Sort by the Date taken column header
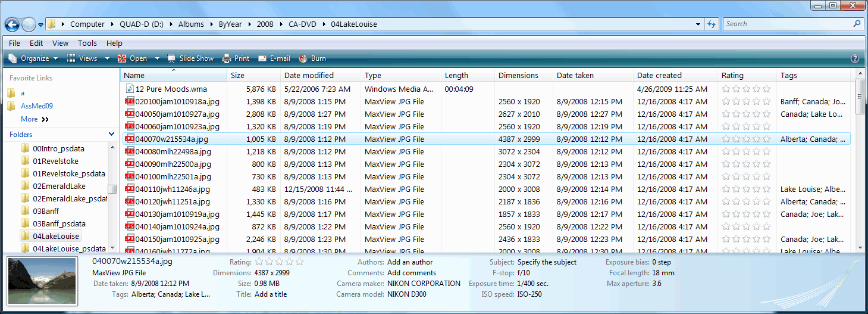The height and width of the screenshot is (314, 868). pyautogui.click(x=593, y=75)
